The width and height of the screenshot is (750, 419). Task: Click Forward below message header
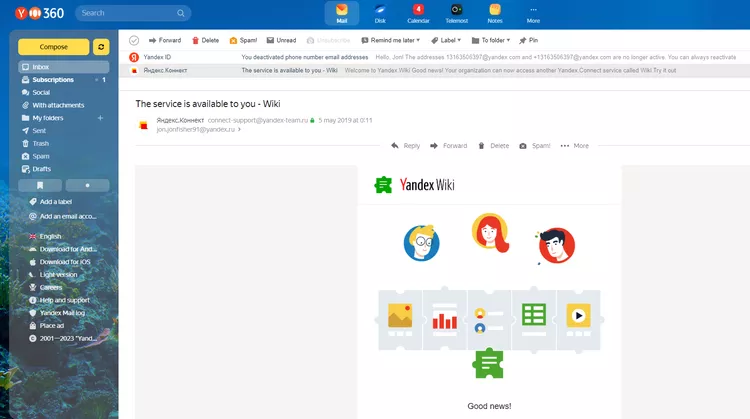[449, 146]
